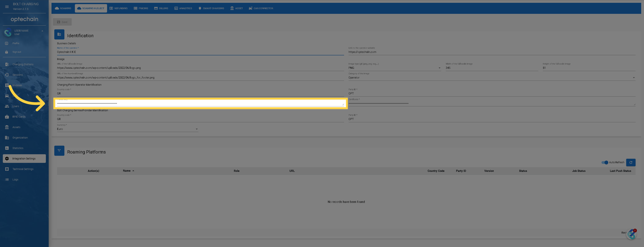
Task: Edit height of full scale image
Action: pyautogui.click(x=589, y=68)
